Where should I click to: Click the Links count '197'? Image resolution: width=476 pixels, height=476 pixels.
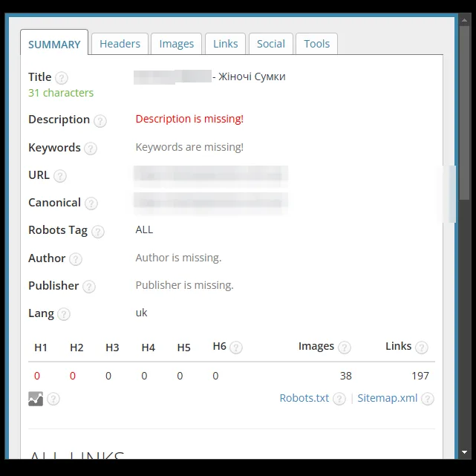[x=420, y=376]
